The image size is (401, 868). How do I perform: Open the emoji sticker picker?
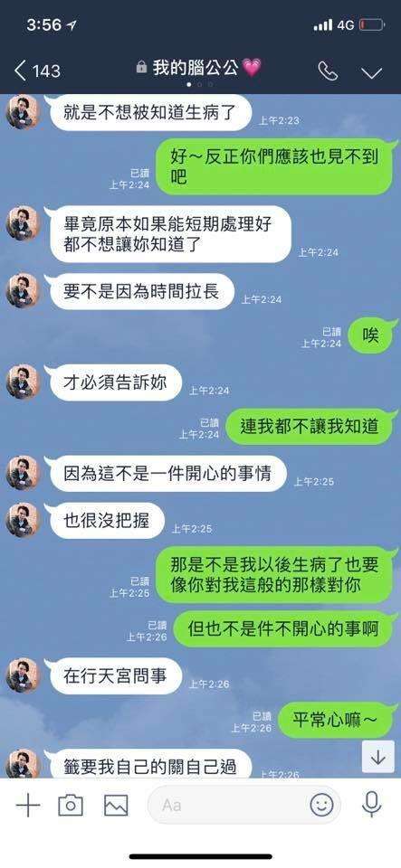[x=322, y=805]
